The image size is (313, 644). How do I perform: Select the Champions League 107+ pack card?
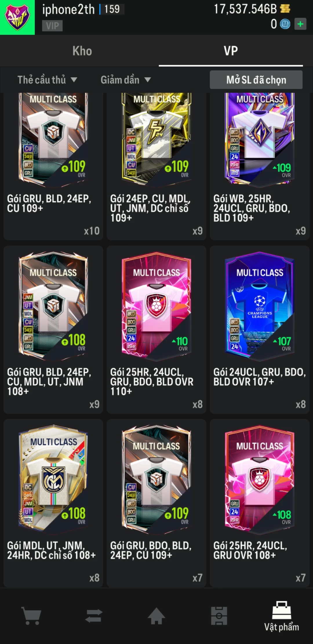coord(260,330)
